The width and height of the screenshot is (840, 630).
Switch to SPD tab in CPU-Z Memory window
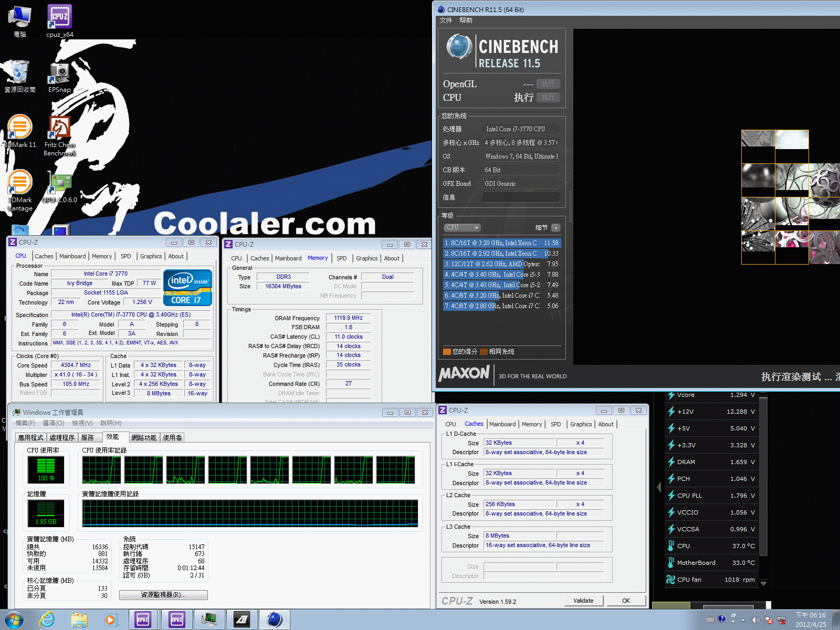click(342, 258)
